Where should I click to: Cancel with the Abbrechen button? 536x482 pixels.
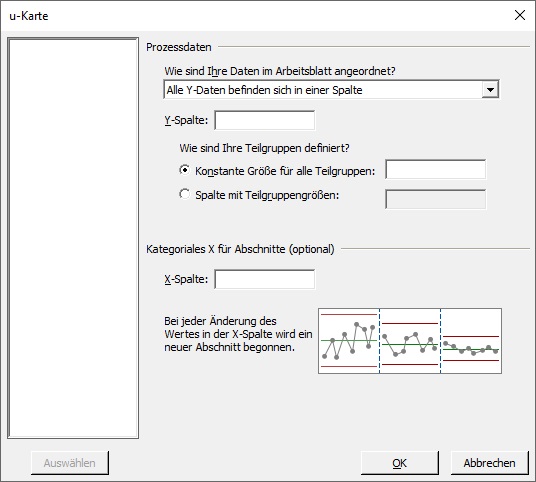490,463
